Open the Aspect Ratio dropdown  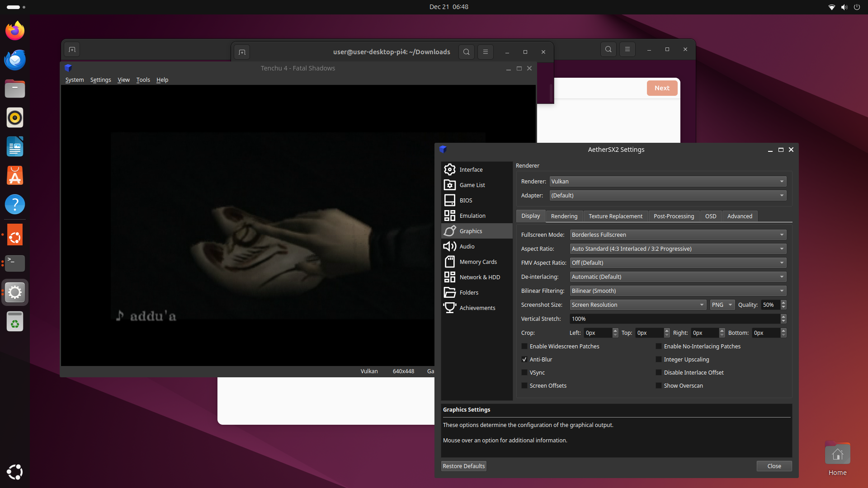677,249
